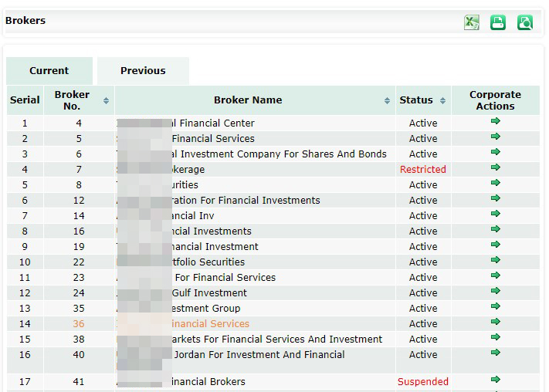The width and height of the screenshot is (549, 392).
Task: Export brokers list to Excel
Action: coord(472,22)
